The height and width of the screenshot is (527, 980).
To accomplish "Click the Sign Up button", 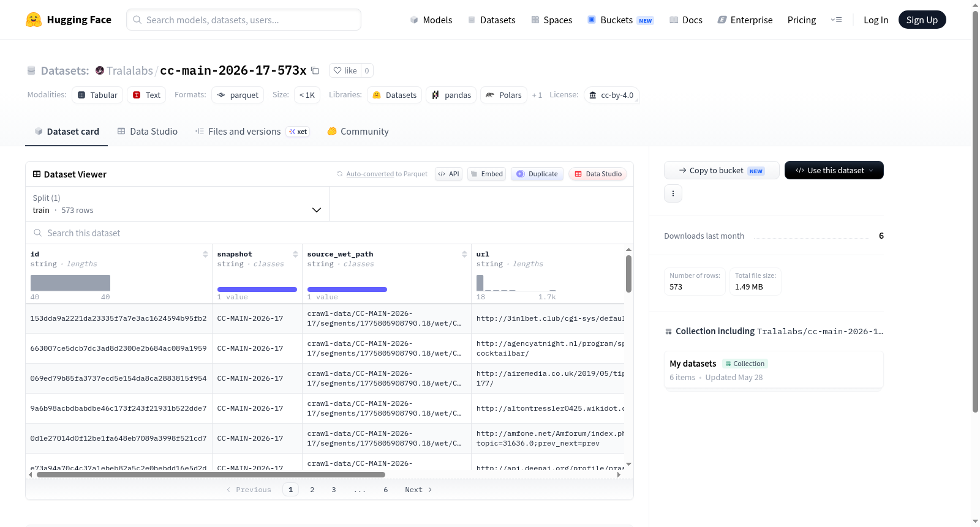I will pos(922,20).
